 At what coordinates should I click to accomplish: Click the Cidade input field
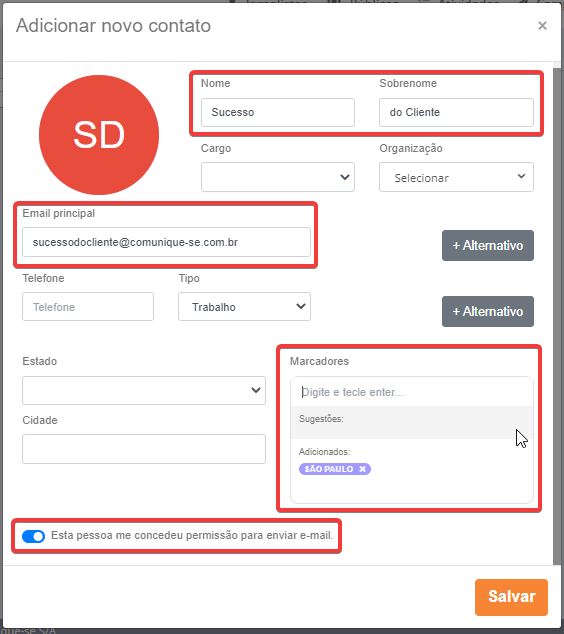tap(144, 449)
